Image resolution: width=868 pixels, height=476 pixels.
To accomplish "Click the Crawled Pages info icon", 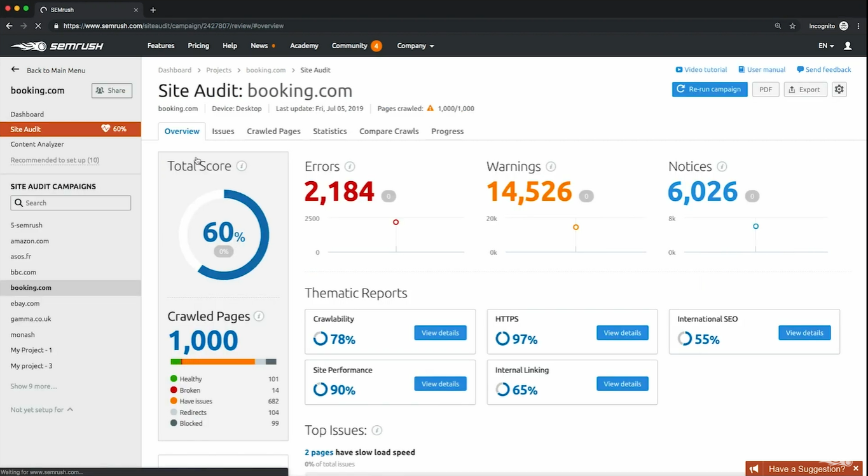I will coord(259,316).
